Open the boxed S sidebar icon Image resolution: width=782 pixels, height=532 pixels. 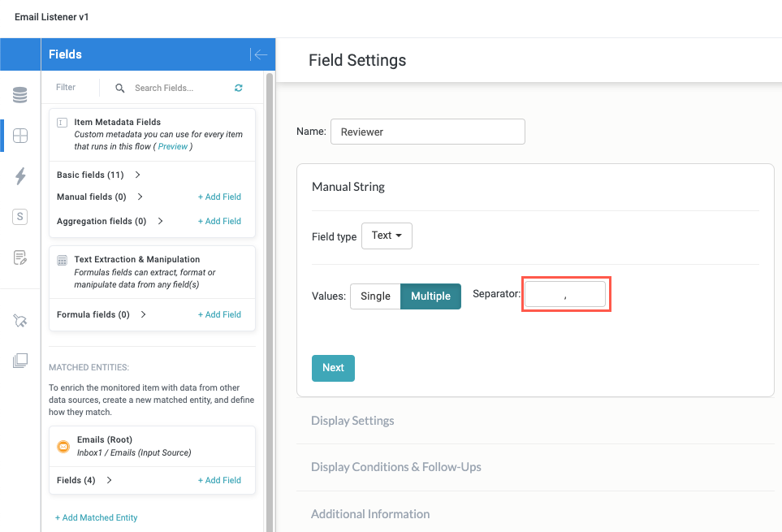click(x=20, y=217)
